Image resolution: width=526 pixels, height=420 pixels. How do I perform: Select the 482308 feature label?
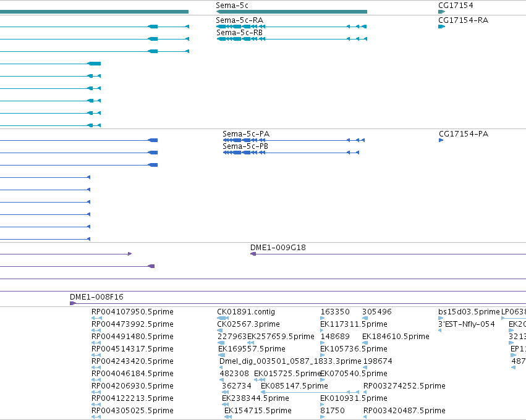pyautogui.click(x=234, y=374)
